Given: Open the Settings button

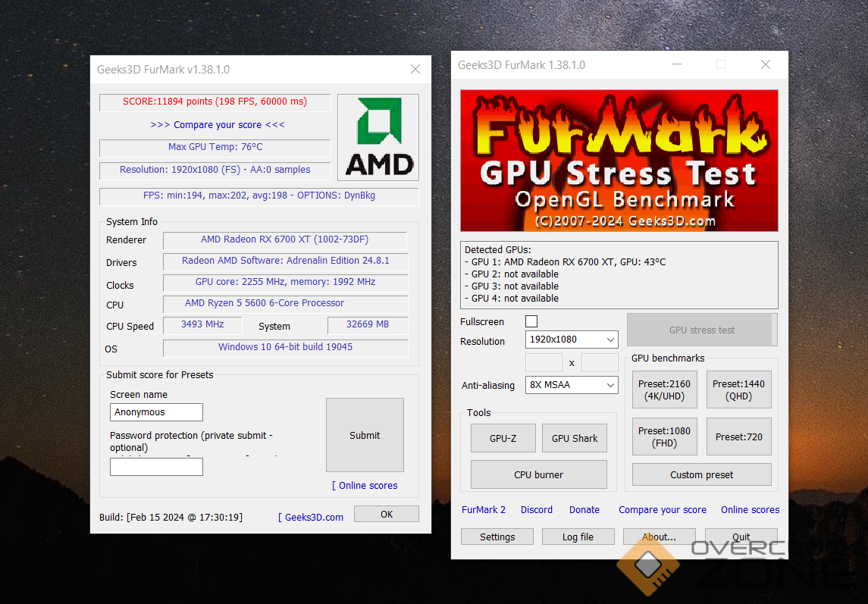Looking at the screenshot, I should coord(497,537).
